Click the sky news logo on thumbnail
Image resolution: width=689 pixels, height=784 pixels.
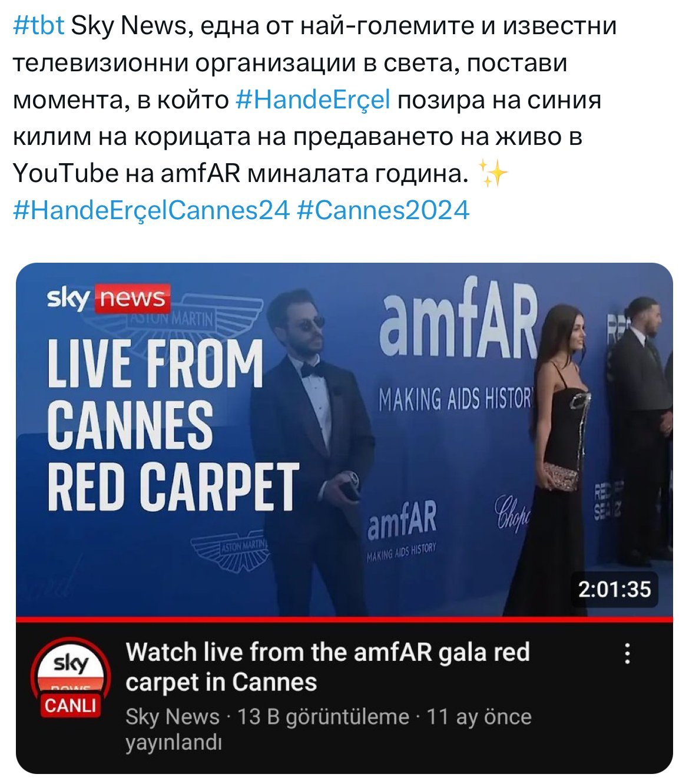pyautogui.click(x=108, y=298)
